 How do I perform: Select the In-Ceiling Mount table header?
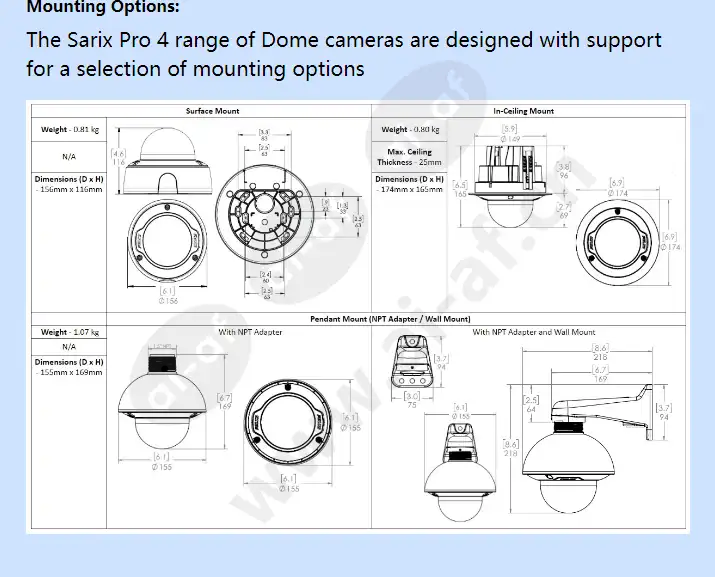[x=523, y=111]
